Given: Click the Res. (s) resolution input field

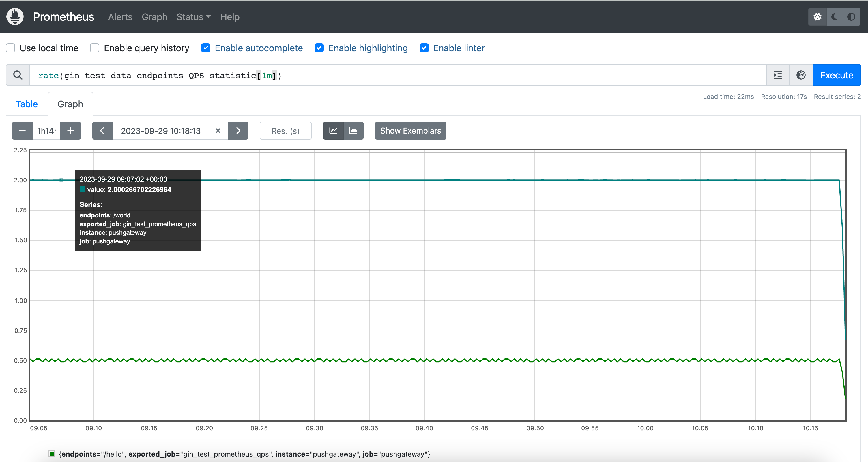Looking at the screenshot, I should tap(285, 131).
